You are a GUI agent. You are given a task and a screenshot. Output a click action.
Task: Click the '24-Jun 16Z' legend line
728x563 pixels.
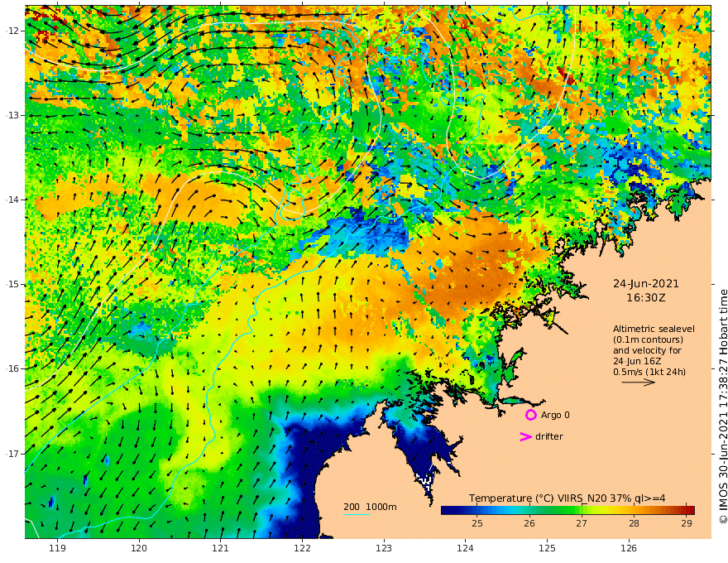[637, 361]
